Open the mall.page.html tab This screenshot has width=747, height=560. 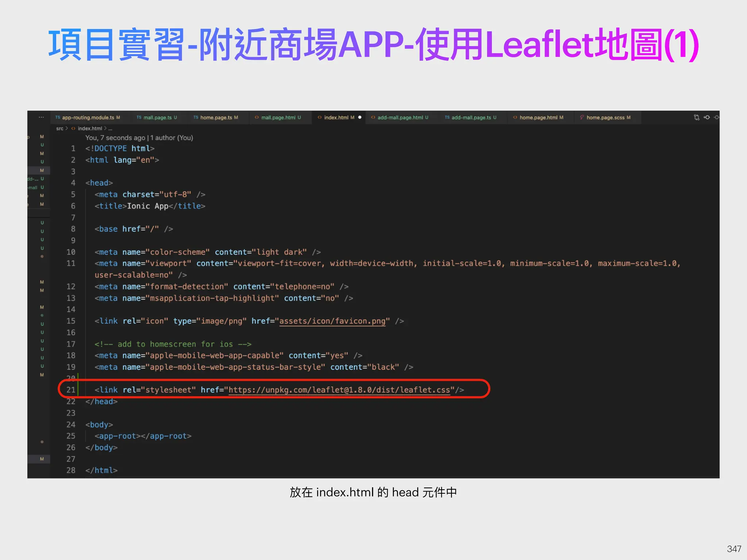click(278, 117)
